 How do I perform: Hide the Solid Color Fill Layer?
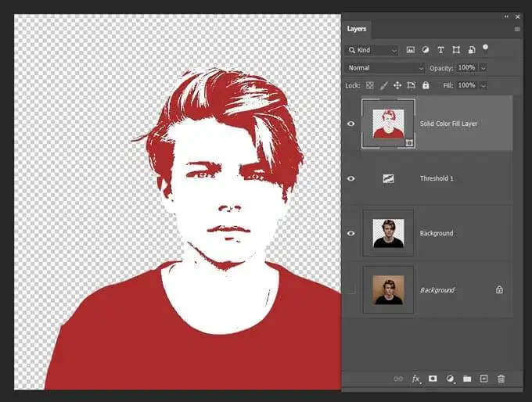[350, 124]
